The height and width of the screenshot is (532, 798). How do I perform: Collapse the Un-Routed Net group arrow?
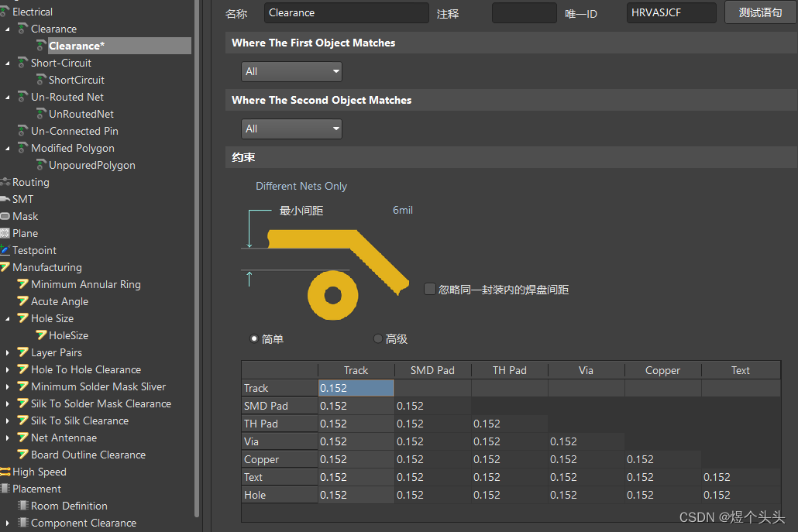pos(7,98)
